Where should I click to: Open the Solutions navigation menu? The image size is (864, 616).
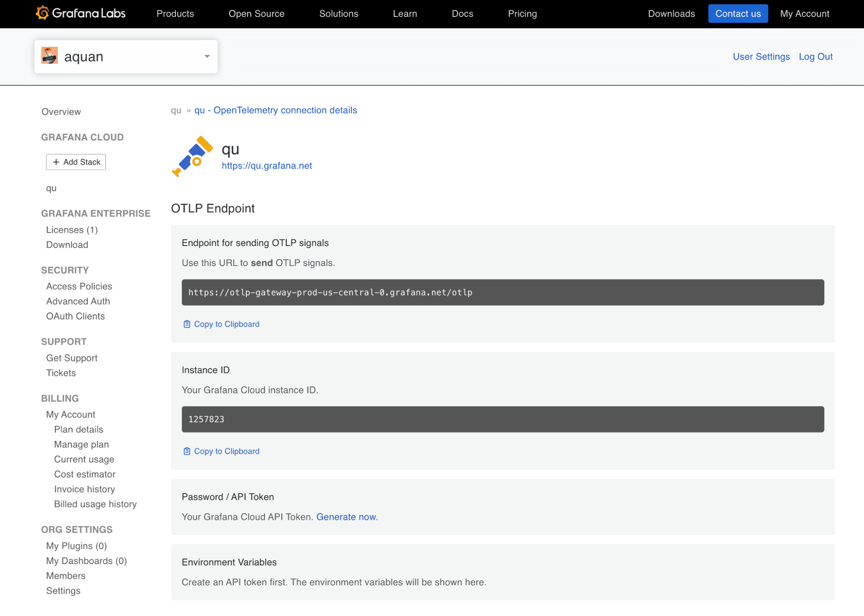point(338,14)
